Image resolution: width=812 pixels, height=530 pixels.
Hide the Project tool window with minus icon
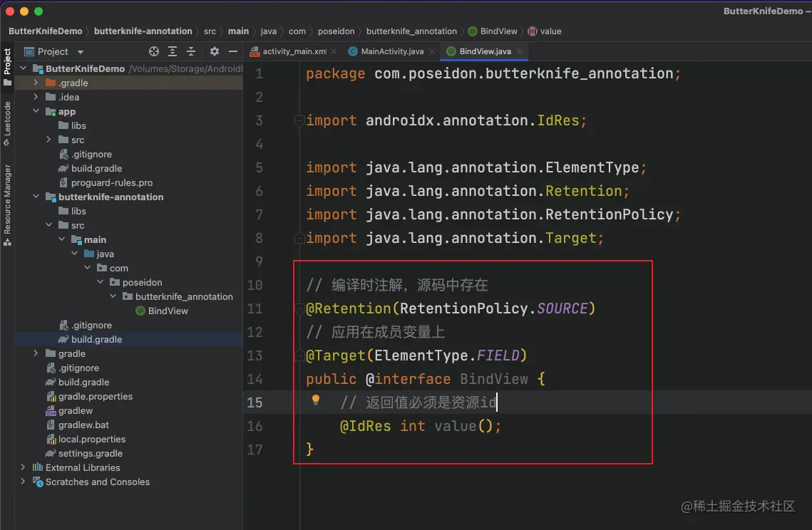[x=233, y=51]
